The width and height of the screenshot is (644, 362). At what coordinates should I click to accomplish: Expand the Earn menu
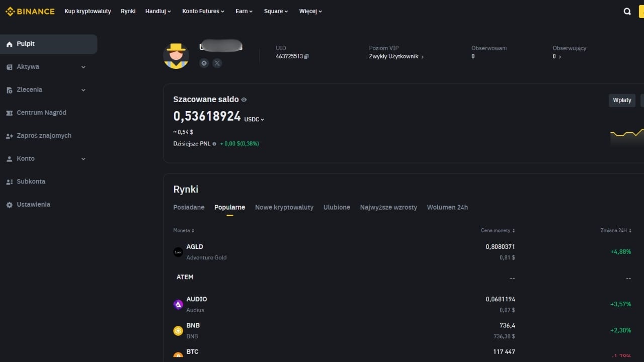244,11
